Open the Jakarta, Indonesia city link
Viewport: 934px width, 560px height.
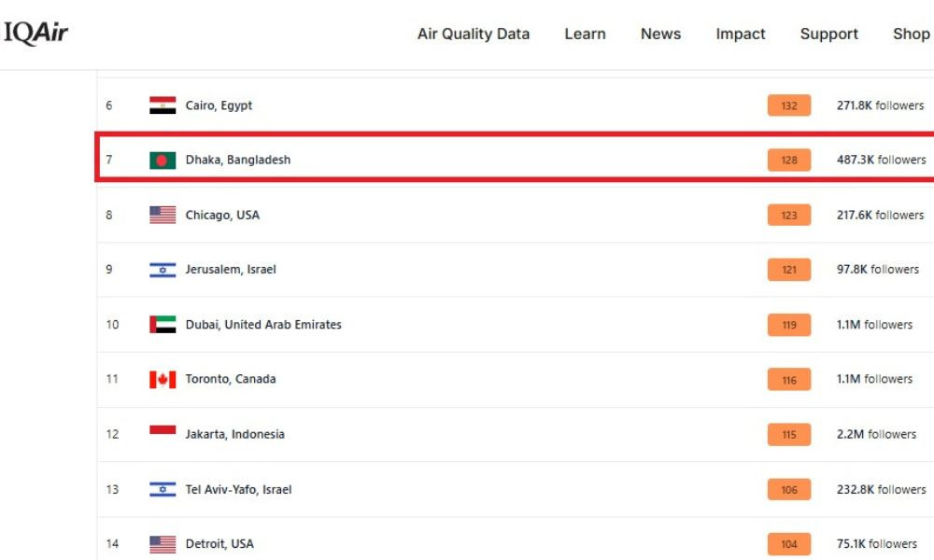(234, 434)
